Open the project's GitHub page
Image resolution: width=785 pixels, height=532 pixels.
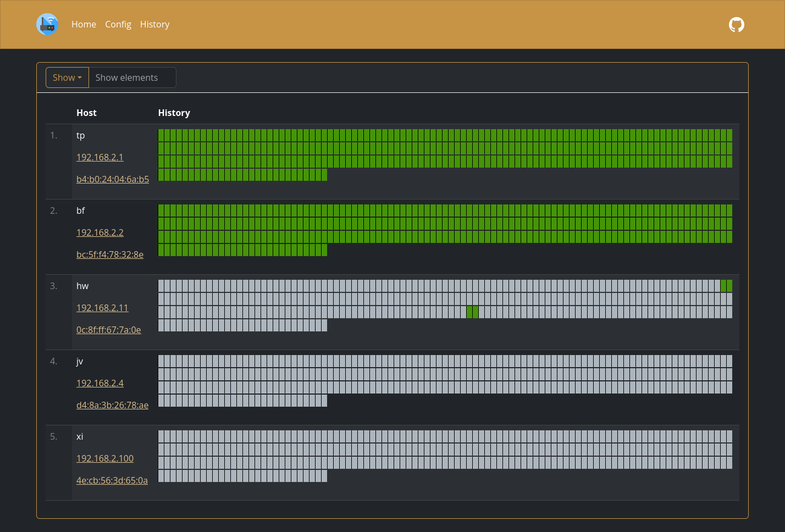[x=736, y=24]
